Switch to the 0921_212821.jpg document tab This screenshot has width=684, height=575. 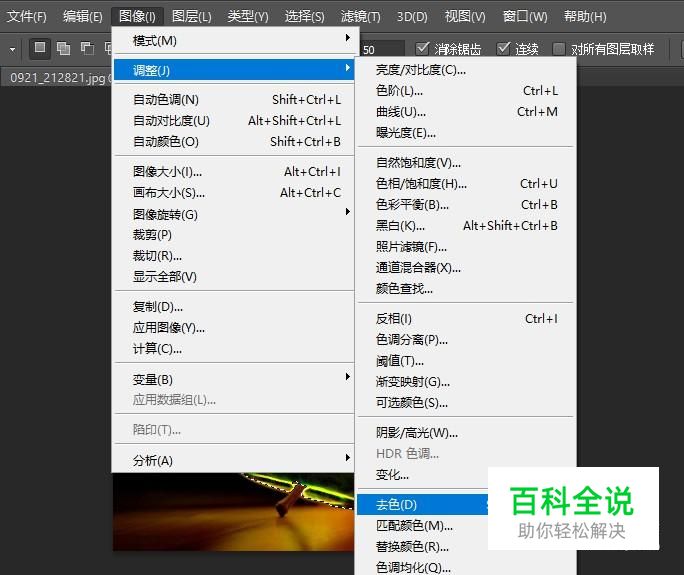coord(57,78)
